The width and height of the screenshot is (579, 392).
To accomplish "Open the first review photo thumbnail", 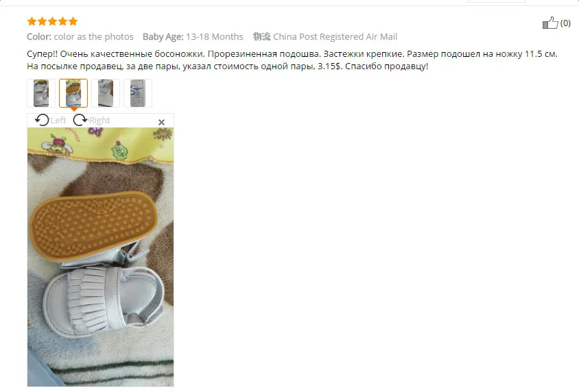I will pyautogui.click(x=41, y=93).
